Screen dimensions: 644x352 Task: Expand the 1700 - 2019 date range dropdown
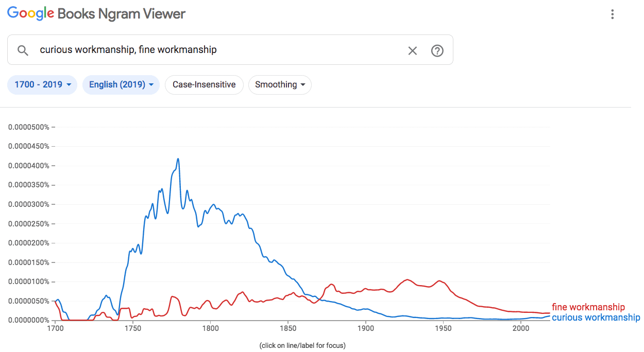42,85
